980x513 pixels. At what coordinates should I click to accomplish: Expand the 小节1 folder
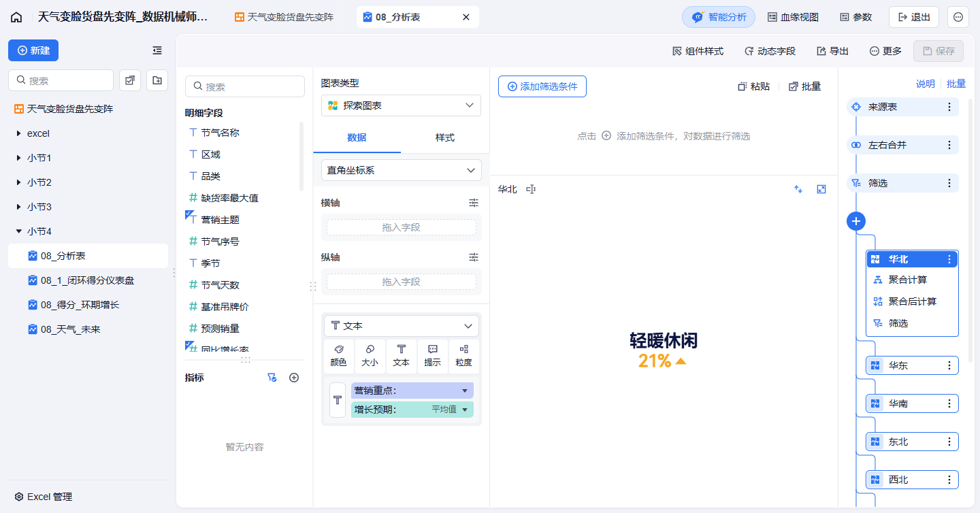19,158
